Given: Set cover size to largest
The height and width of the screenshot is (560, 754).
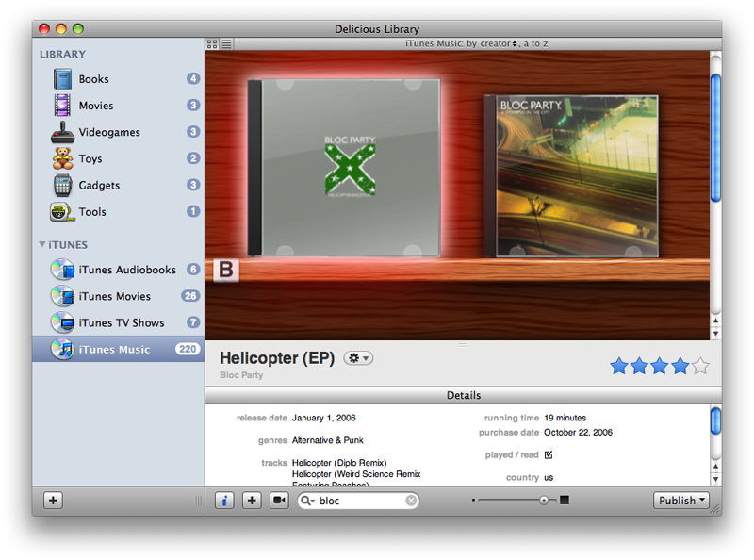Looking at the screenshot, I should pos(565,501).
